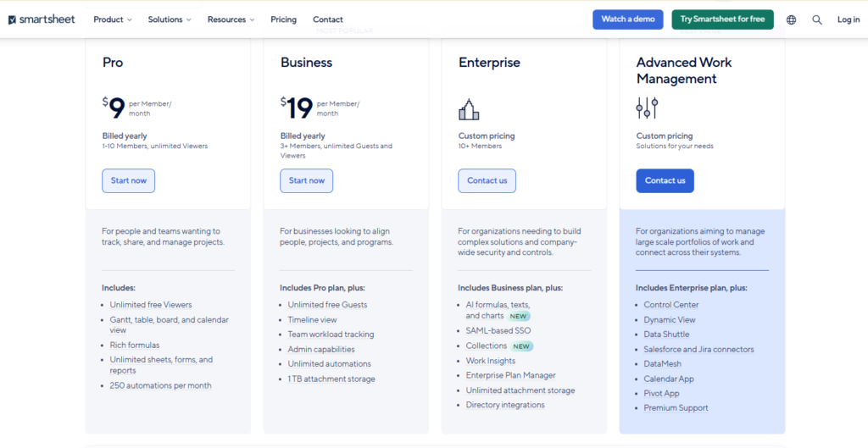Image resolution: width=868 pixels, height=448 pixels.
Task: Click the Calendar App feature
Action: pyautogui.click(x=669, y=379)
